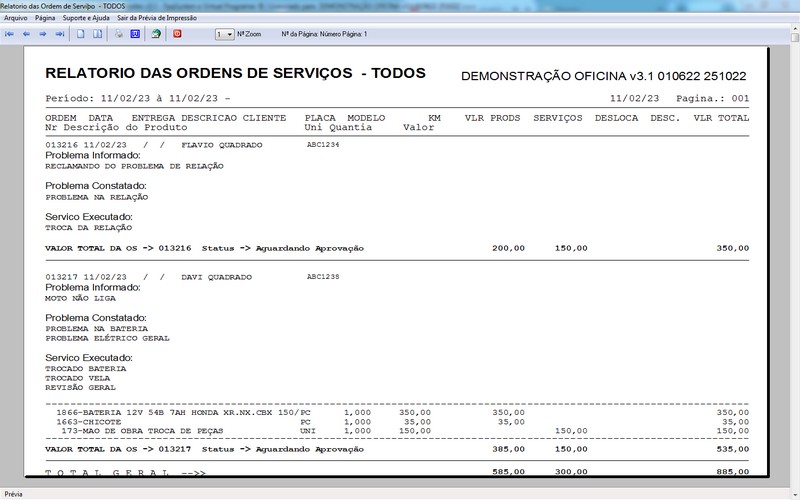The image size is (800, 500).
Task: Open the Arquivo menu
Action: [x=16, y=18]
